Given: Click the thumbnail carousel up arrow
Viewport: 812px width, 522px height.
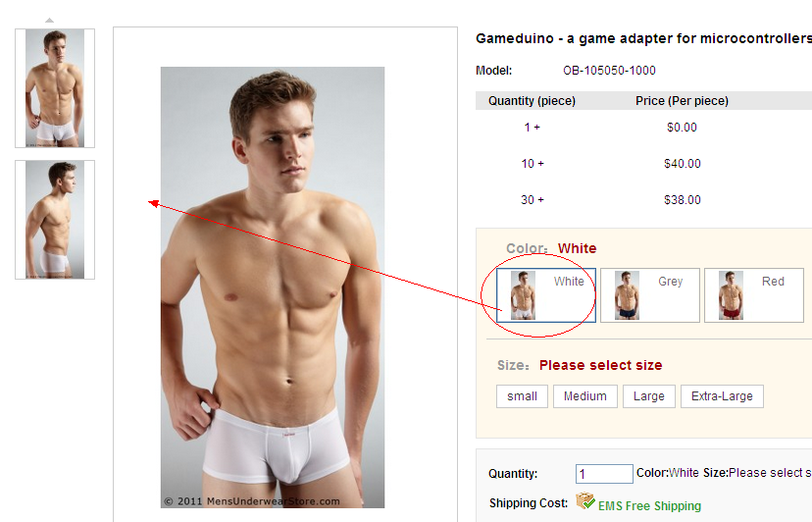Looking at the screenshot, I should coord(49,21).
